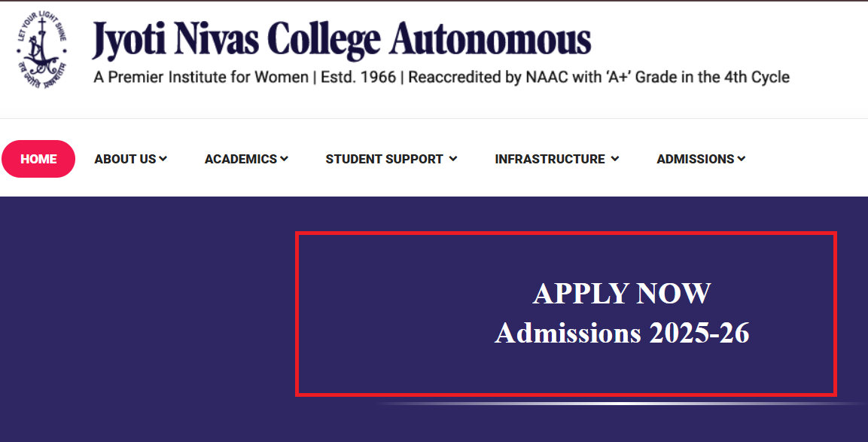The height and width of the screenshot is (442, 868).
Task: Expand the ACADEMICS dropdown arrow
Action: click(x=285, y=158)
